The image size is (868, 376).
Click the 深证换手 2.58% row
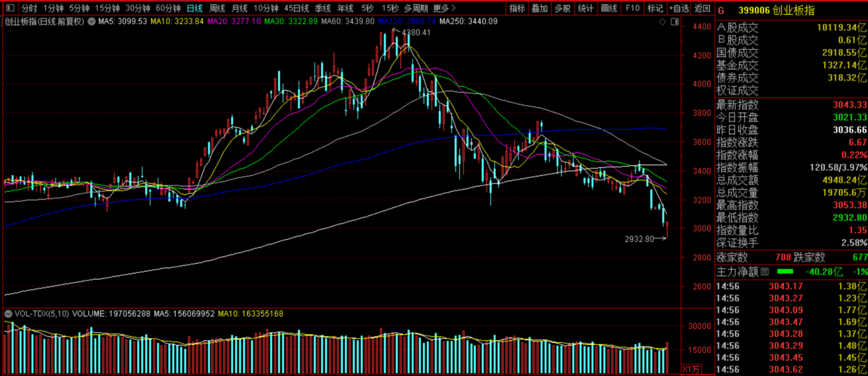click(791, 243)
